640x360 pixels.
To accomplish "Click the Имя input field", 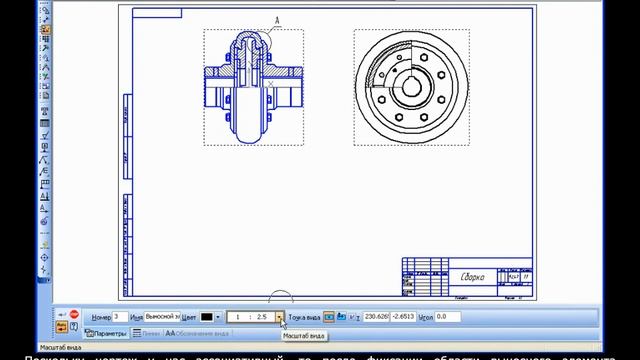I will [x=162, y=317].
